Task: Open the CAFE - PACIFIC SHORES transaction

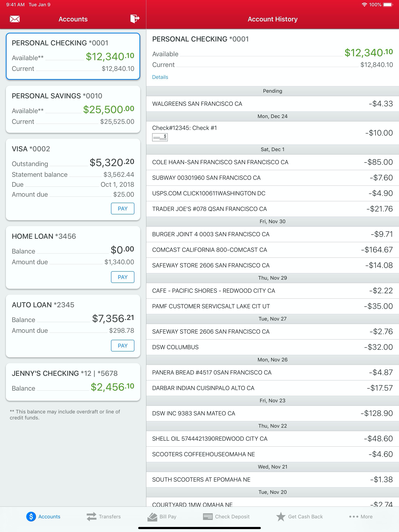Action: tap(272, 291)
